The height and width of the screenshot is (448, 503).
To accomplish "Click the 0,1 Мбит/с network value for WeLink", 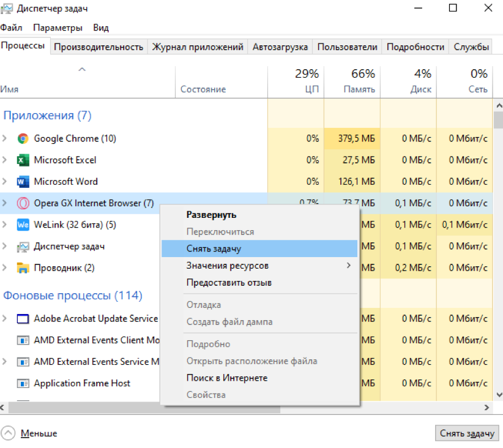I will pos(465,225).
